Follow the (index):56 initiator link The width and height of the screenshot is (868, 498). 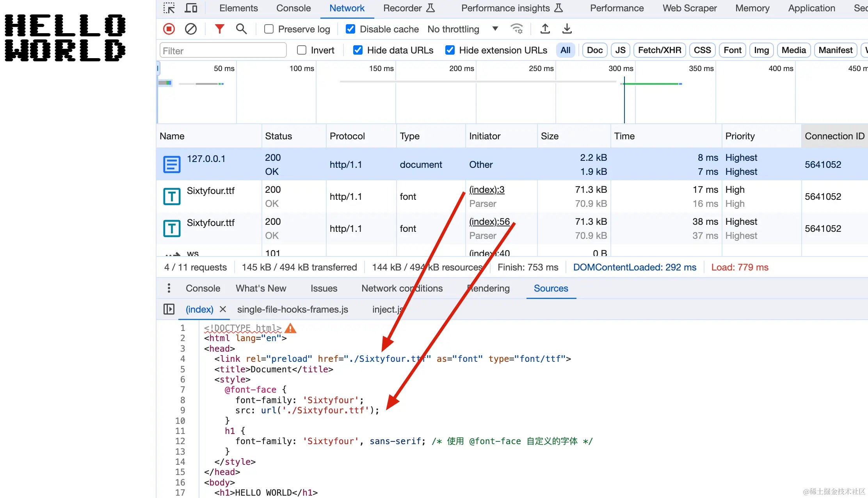[x=489, y=222]
